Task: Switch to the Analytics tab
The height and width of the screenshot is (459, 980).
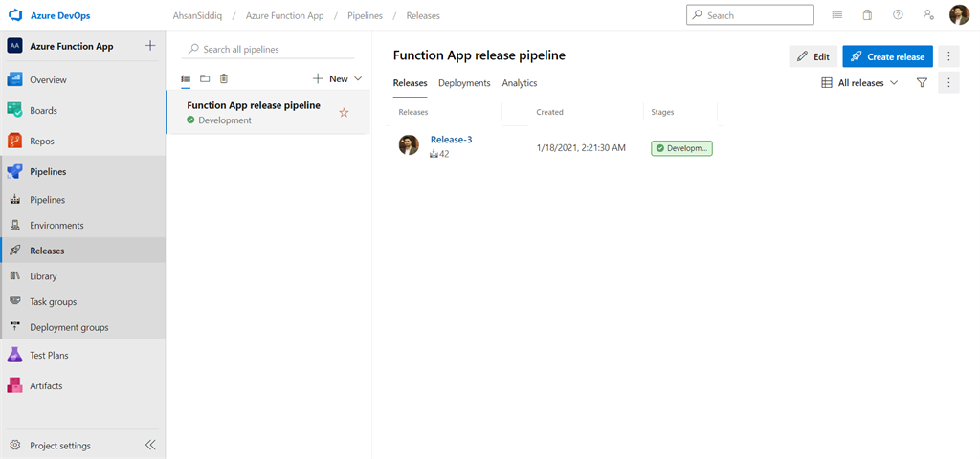Action: click(520, 83)
